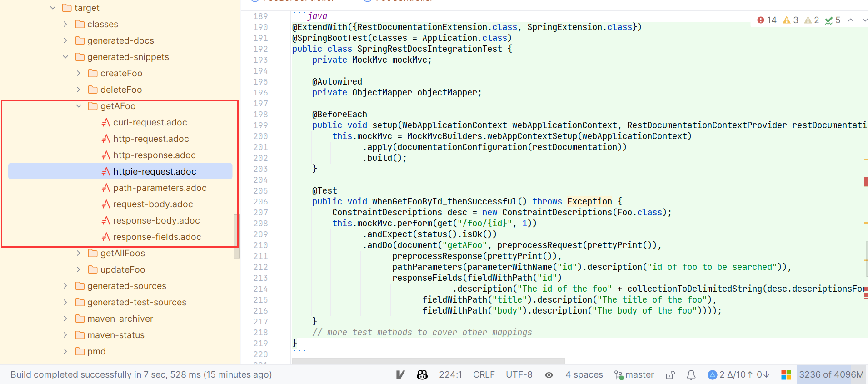Viewport: 868px width, 384px height.
Task: Expand the generated-docs folder chevron
Action: pyautogui.click(x=65, y=40)
